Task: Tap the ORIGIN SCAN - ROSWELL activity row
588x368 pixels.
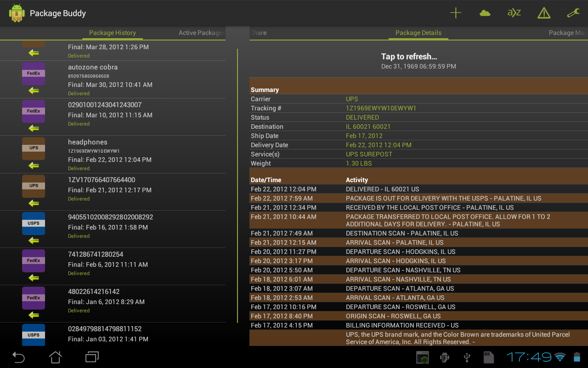Action: [418, 316]
